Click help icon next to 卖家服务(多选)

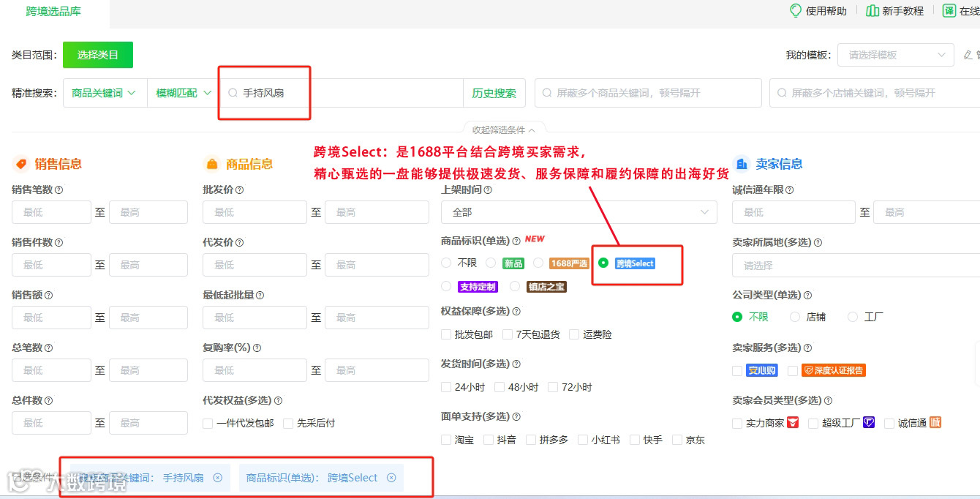point(807,348)
